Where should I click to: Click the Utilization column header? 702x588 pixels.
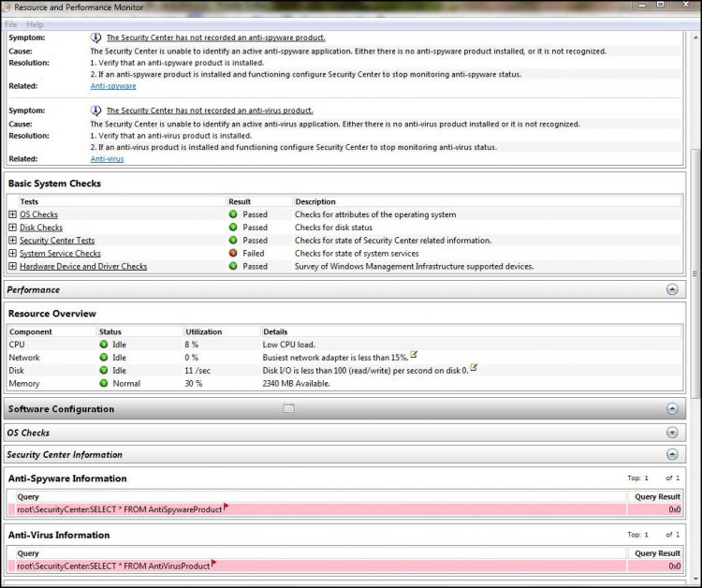(x=204, y=332)
